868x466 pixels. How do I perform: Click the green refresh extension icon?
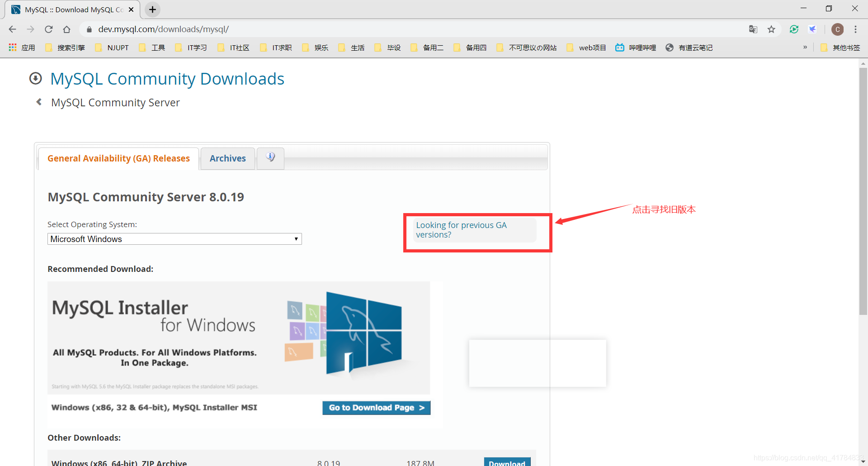(x=794, y=29)
